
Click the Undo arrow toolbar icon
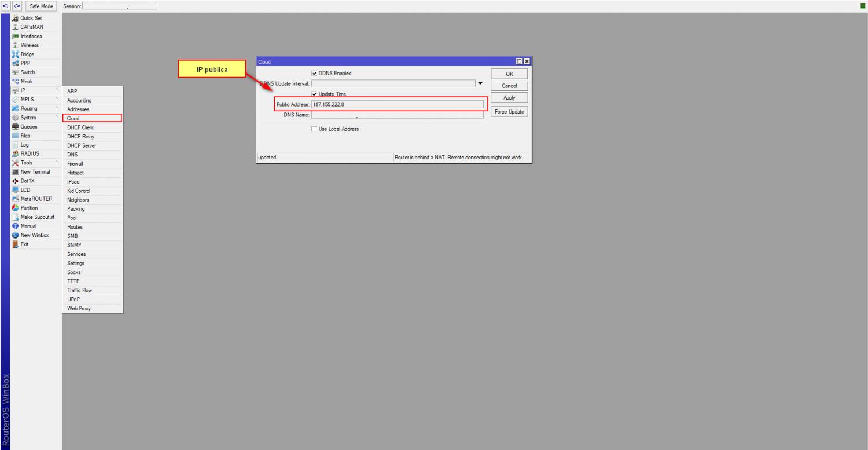pos(6,6)
